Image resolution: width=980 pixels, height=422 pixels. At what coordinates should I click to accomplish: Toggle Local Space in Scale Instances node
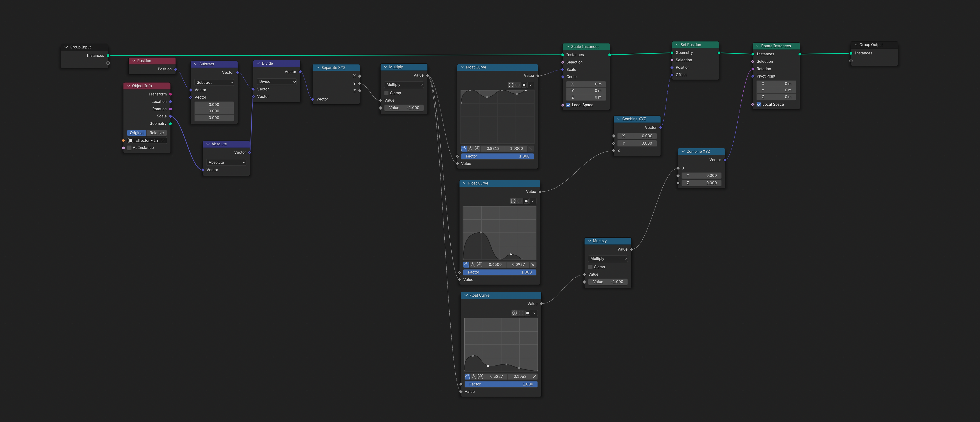568,105
